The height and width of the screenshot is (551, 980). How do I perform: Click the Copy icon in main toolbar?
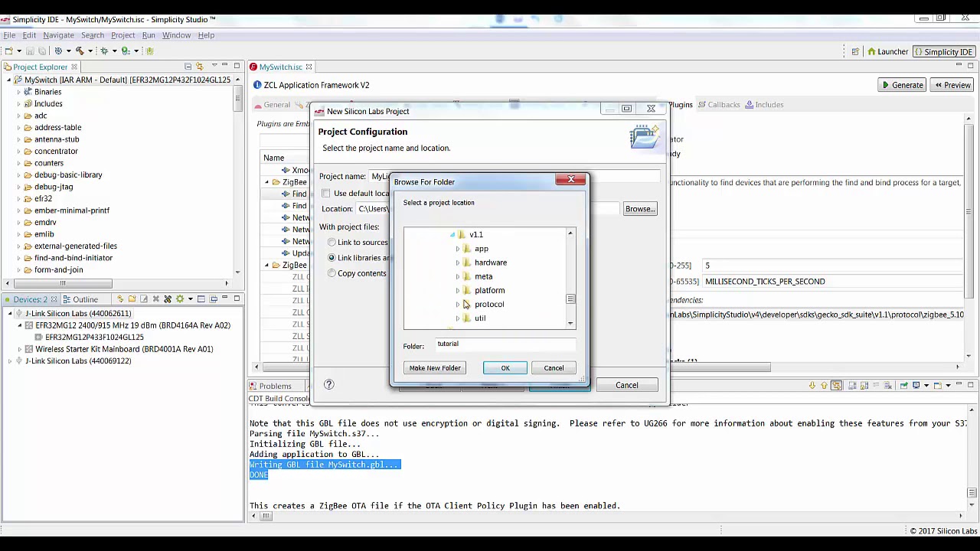click(x=41, y=51)
